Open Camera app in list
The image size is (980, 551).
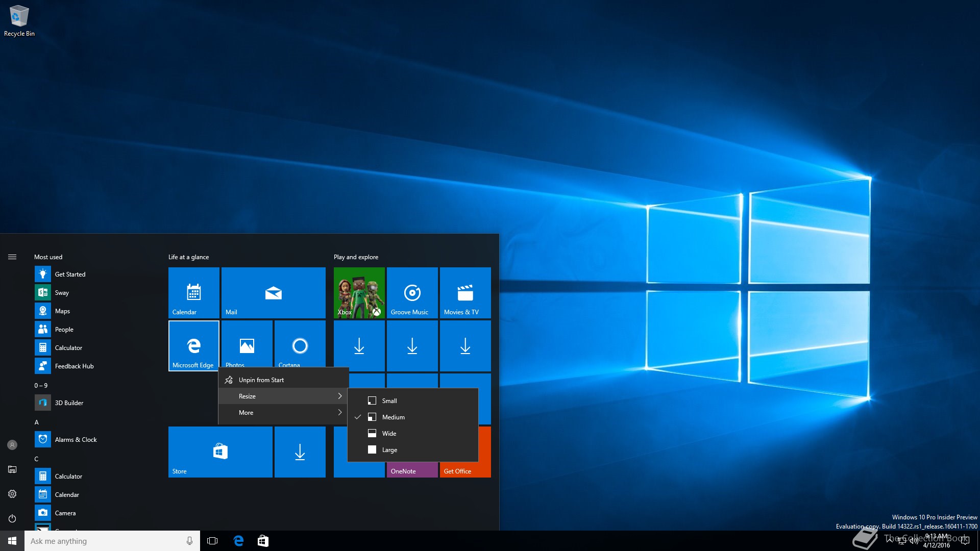click(x=94, y=513)
